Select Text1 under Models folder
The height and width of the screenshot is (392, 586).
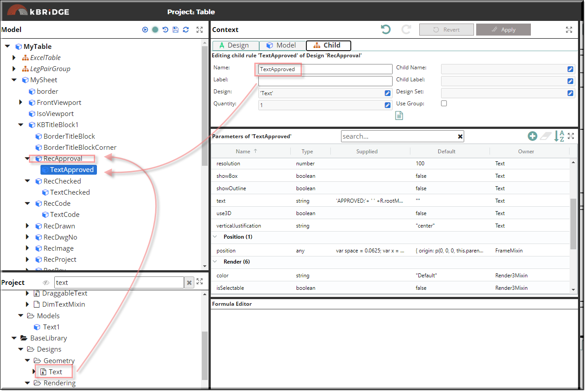point(51,327)
